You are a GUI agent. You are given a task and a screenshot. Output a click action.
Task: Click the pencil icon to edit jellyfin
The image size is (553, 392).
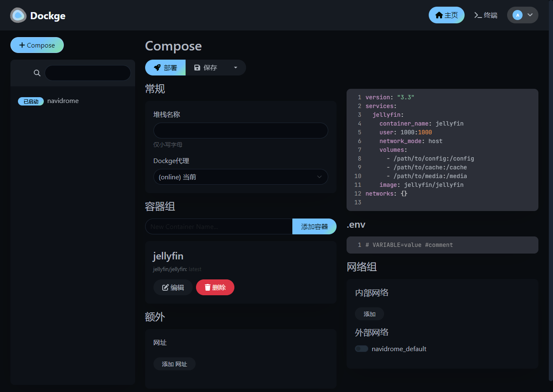165,287
